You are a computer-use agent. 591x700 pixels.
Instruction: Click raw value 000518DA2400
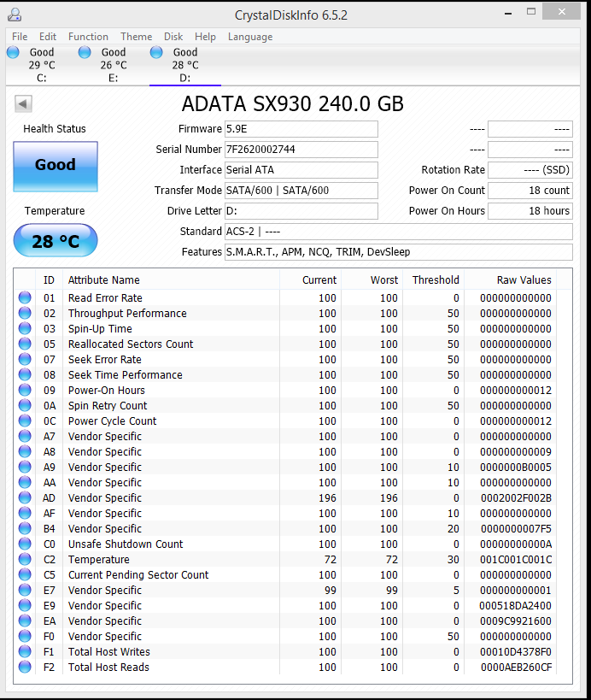click(x=515, y=605)
